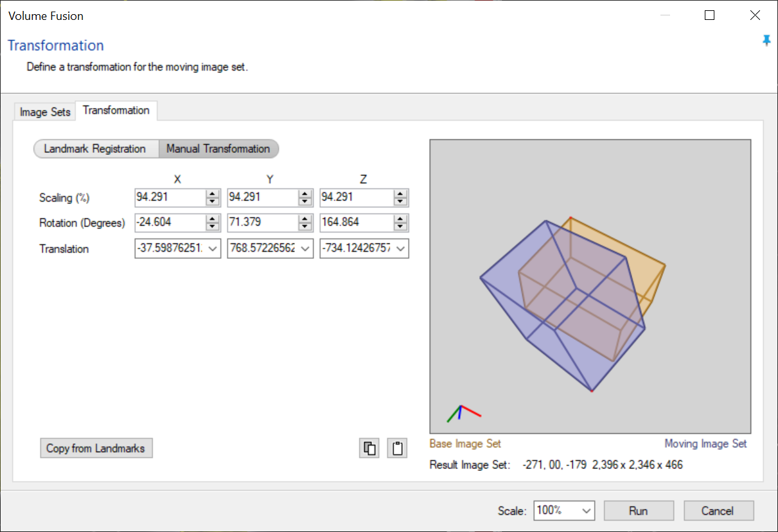
Task: Increase Rotation Y value with up arrow
Action: point(305,219)
